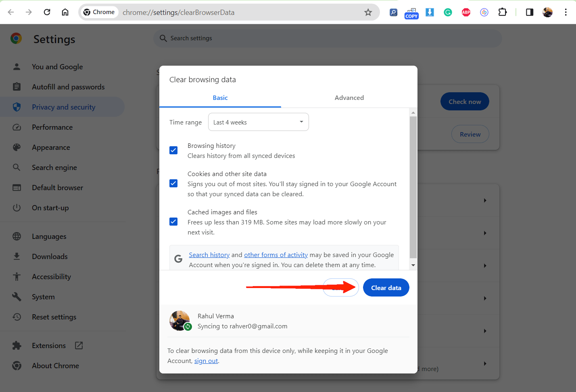Screen dimensions: 576x392
Task: Focus the Search settings field
Action: [x=328, y=38]
